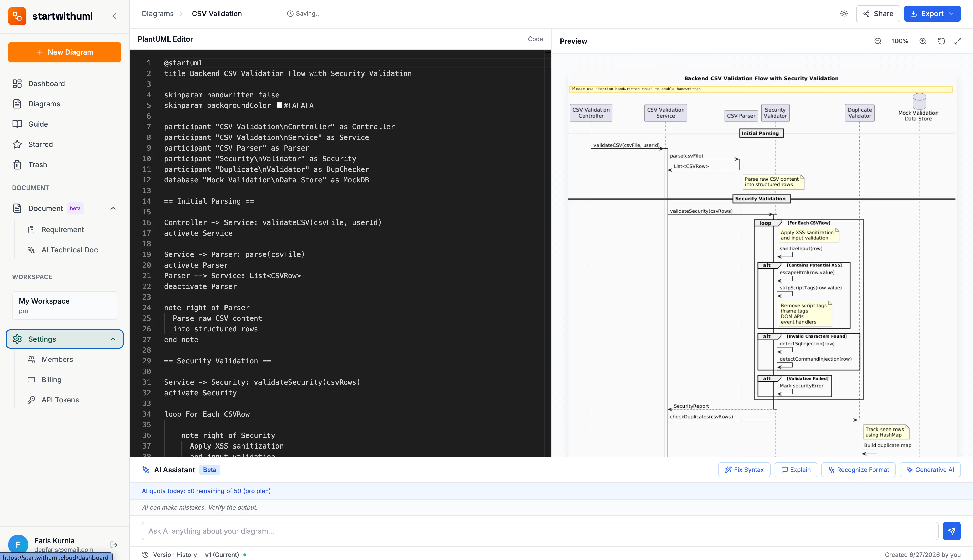
Task: Open Generative AI
Action: point(930,470)
